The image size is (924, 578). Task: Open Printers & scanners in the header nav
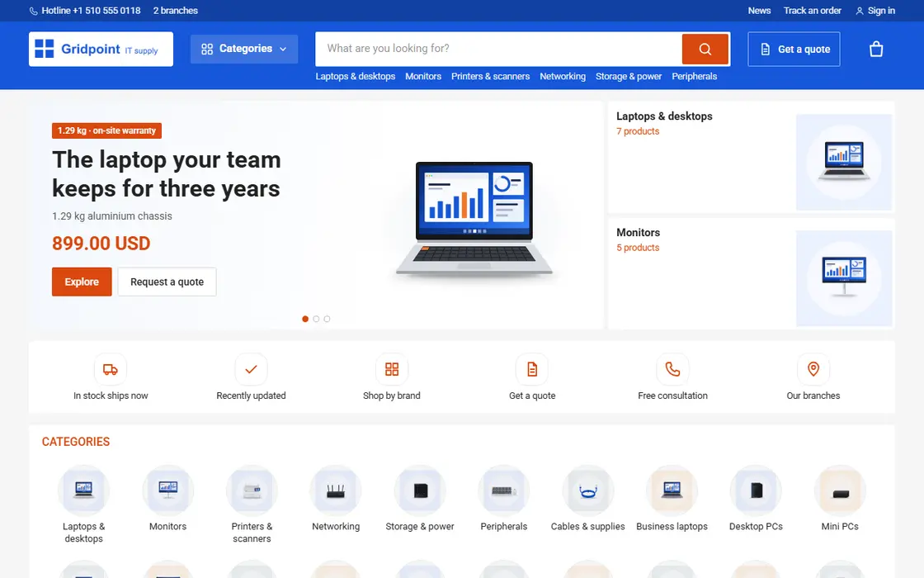pos(490,76)
